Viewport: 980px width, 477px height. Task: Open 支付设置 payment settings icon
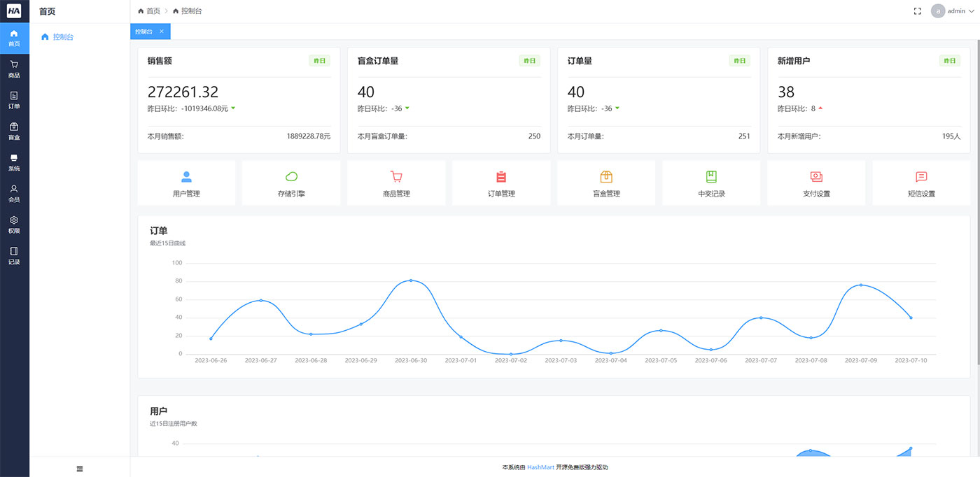pyautogui.click(x=815, y=183)
